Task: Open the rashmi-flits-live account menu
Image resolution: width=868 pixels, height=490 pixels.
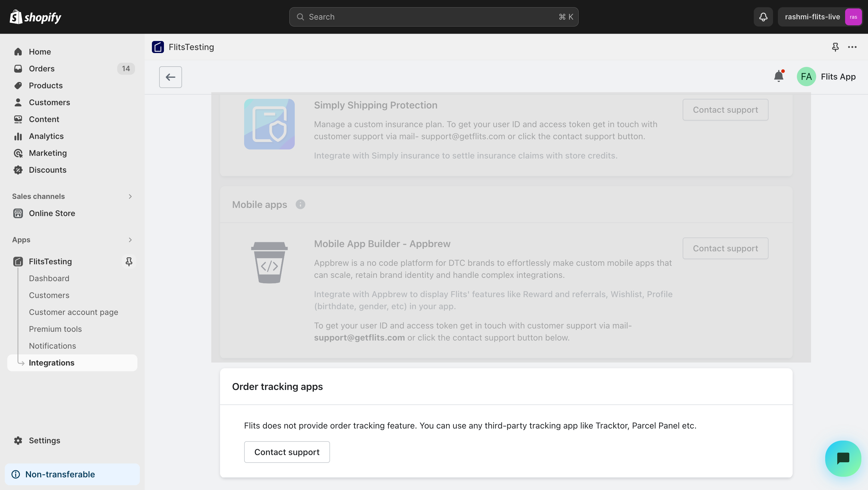Action: pos(819,17)
